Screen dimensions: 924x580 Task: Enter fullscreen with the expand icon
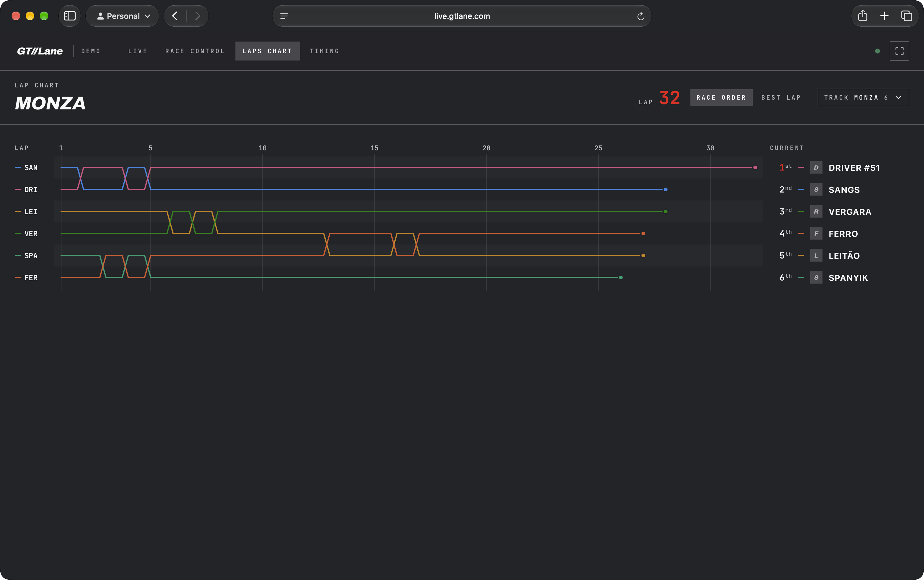pyautogui.click(x=900, y=51)
